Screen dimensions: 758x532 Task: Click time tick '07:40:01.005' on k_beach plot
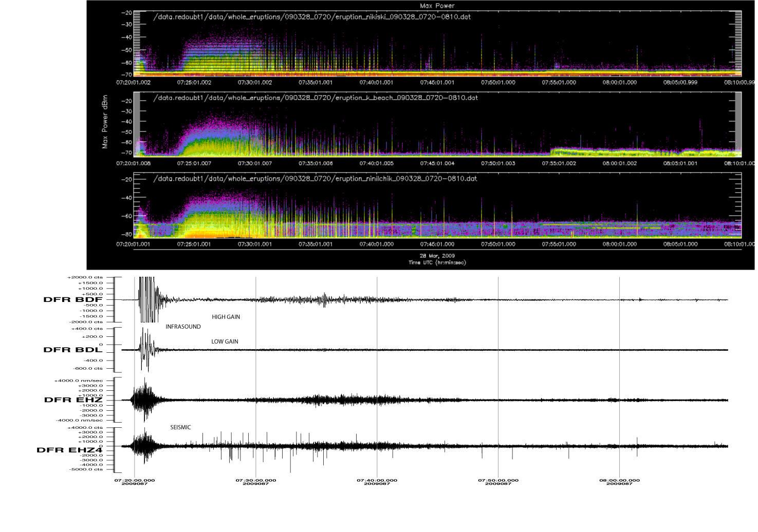coord(377,163)
